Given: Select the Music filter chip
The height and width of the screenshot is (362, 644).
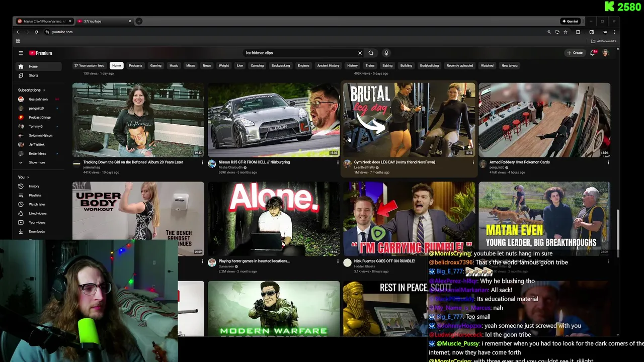Looking at the screenshot, I should click(x=174, y=65).
